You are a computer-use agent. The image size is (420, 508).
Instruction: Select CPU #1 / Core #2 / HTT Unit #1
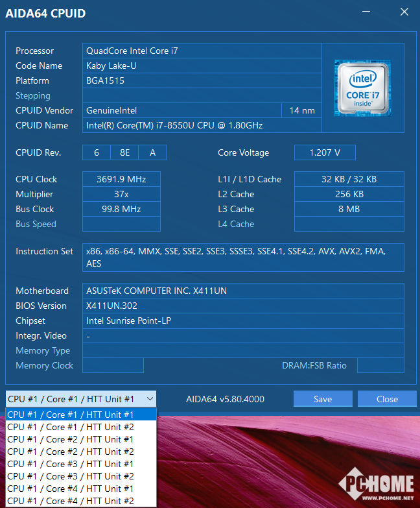(x=81, y=439)
